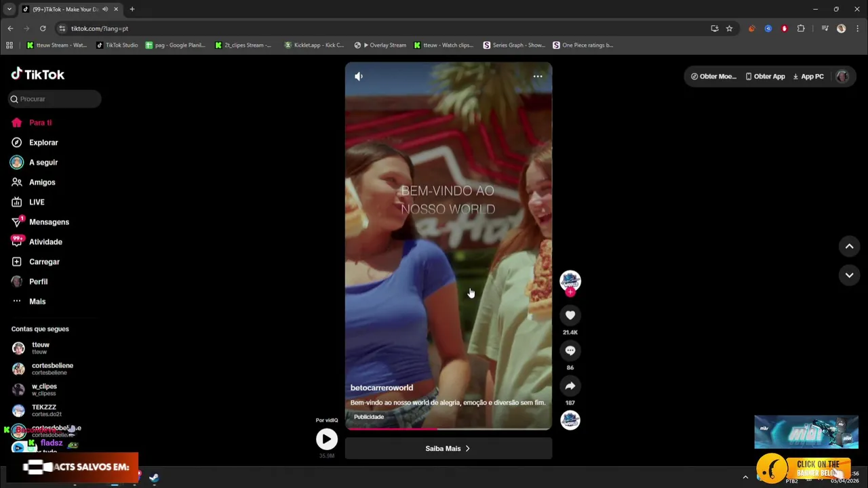Open the Kicklet.app bookmark
The image size is (868, 488).
314,45
